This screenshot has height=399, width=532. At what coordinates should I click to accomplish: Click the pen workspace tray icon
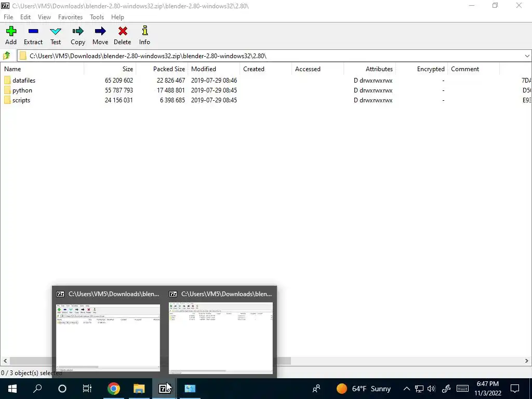coord(446,389)
